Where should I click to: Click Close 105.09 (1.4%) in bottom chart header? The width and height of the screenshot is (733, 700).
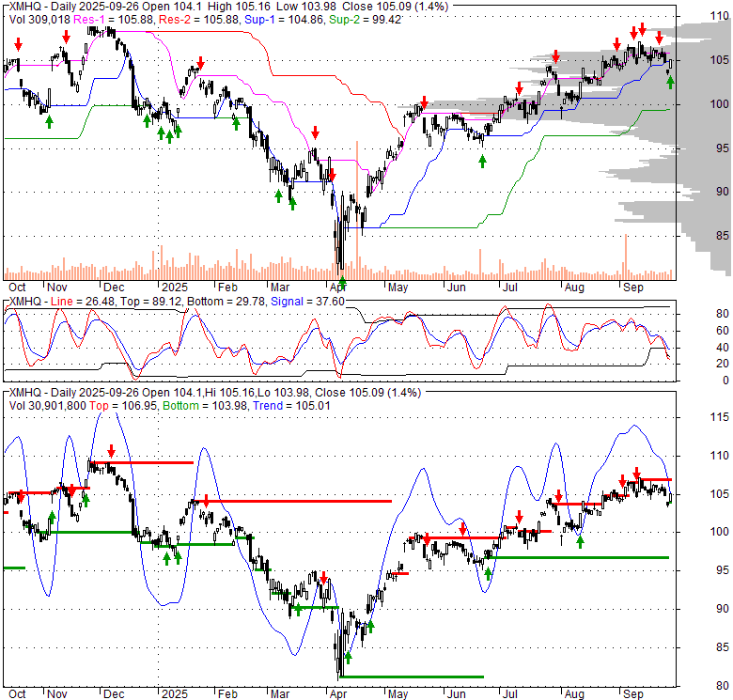tap(367, 393)
